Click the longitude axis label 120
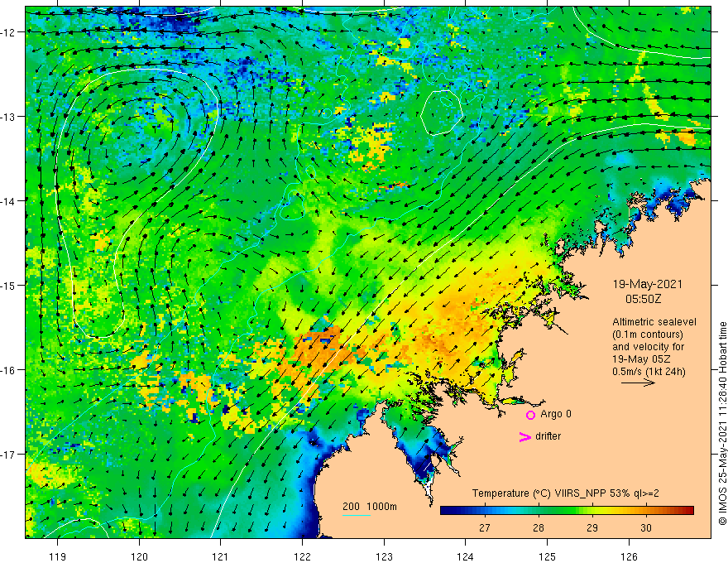 tap(139, 556)
